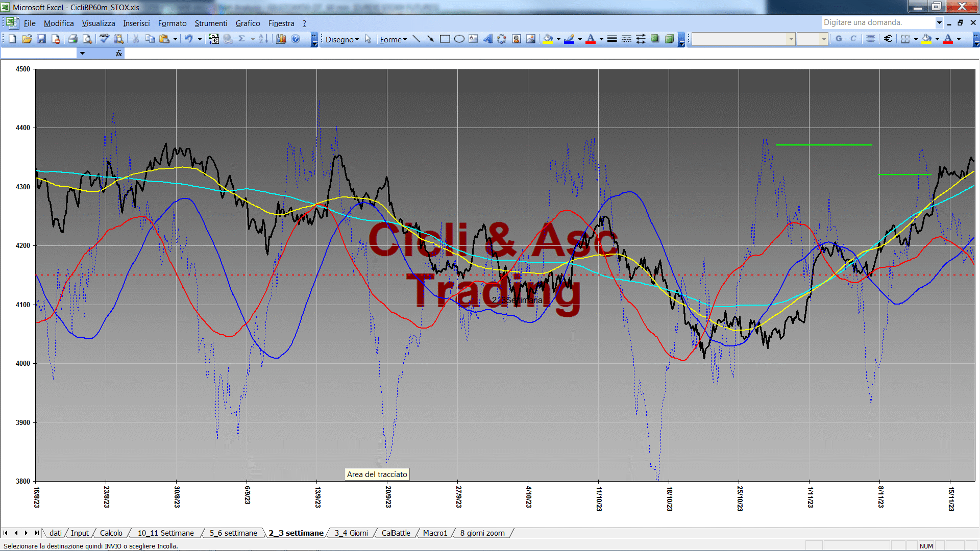Select the Oval drawing tool

click(459, 39)
